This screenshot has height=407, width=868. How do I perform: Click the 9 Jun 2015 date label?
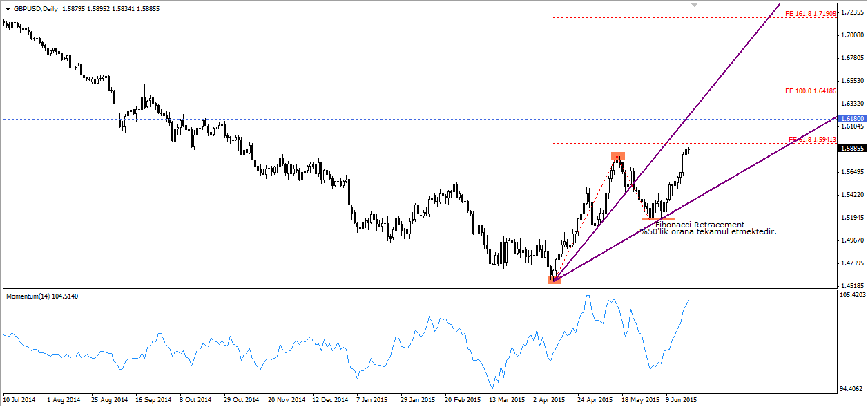tap(681, 399)
